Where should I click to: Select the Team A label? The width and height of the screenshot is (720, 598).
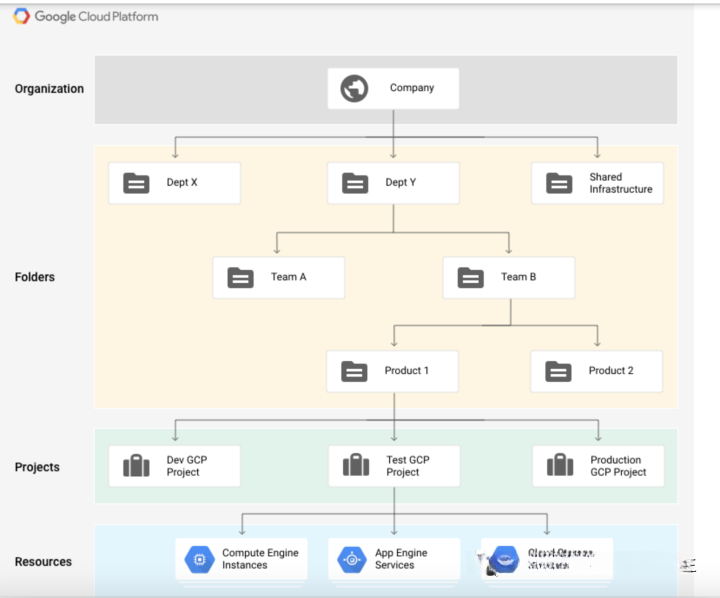(288, 277)
